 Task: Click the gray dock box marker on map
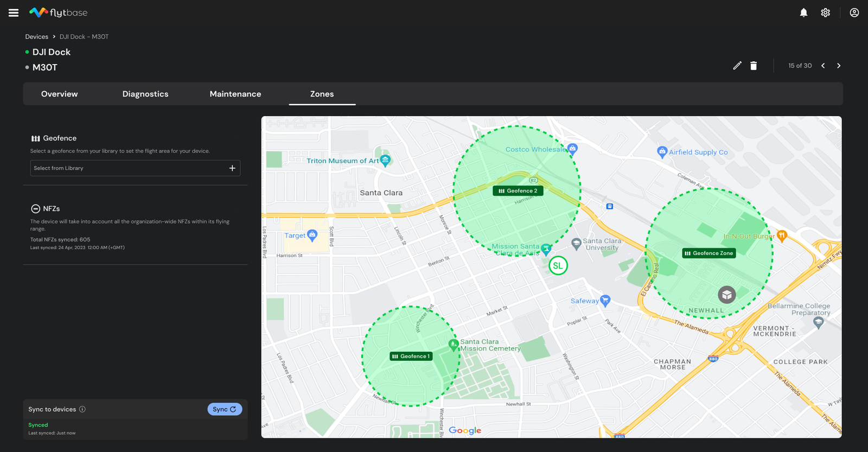(727, 295)
